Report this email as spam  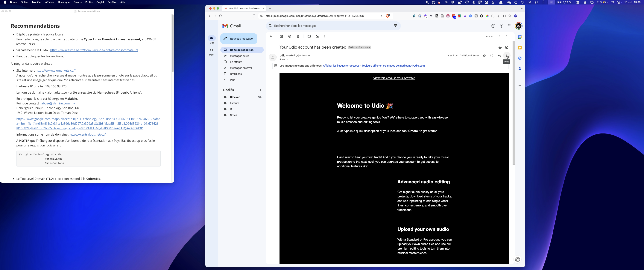pos(289,37)
